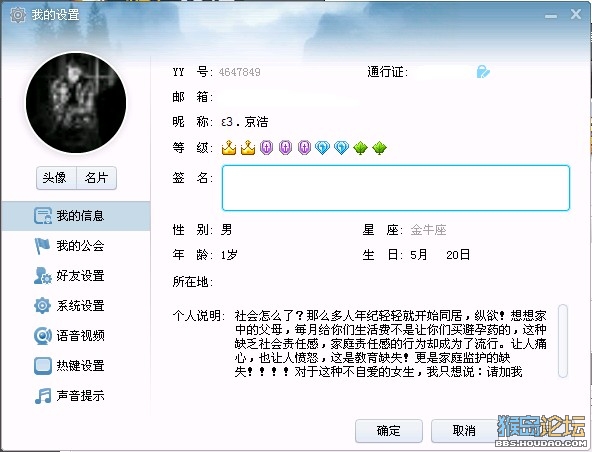Cancel with the 取消 button
This screenshot has width=592, height=452.
pos(464,430)
